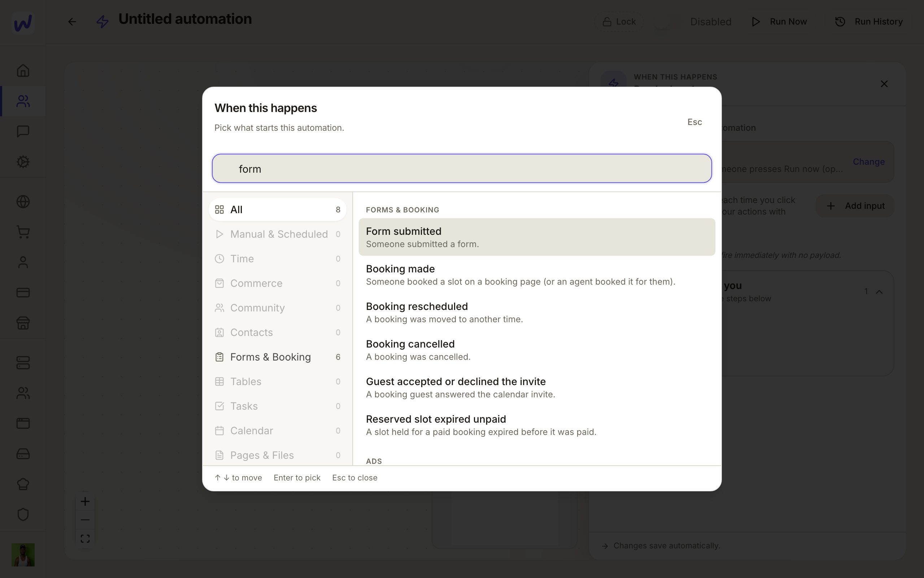The image size is (924, 578).
Task: Open the Home icon in left sidebar
Action: 23,70
